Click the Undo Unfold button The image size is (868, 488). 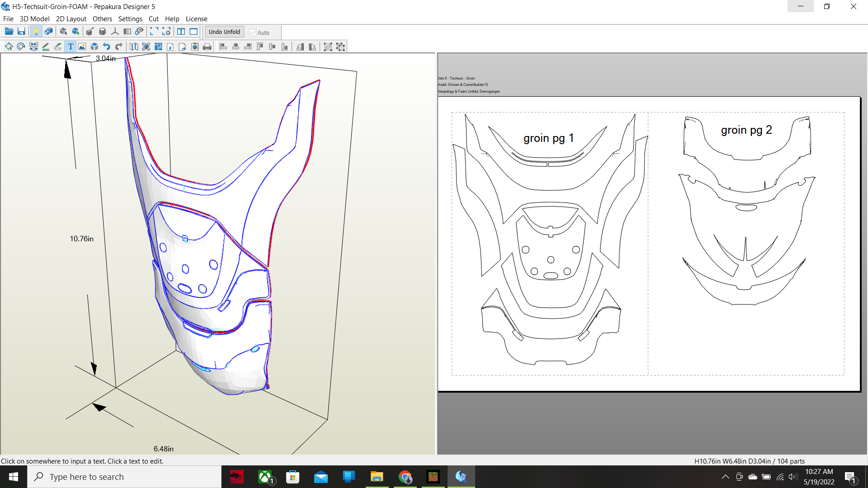pos(224,32)
